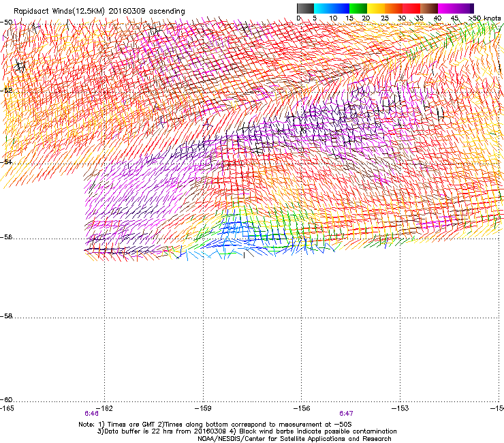The height and width of the screenshot is (443, 504).
Task: Choose the magenta 40-45 knots legend swatch
Action: click(x=447, y=8)
